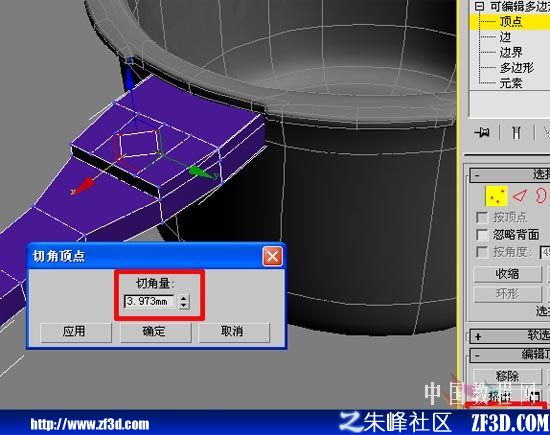Increase chamfer amount with spinner arrow
The height and width of the screenshot is (435, 550).
[183, 298]
